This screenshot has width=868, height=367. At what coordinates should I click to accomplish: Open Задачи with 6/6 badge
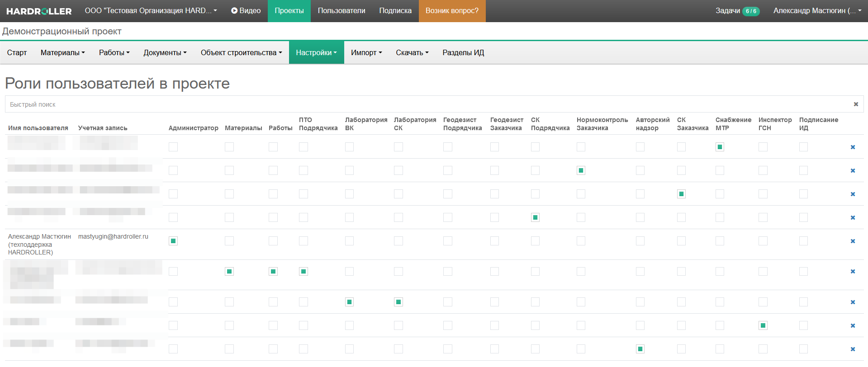(738, 11)
